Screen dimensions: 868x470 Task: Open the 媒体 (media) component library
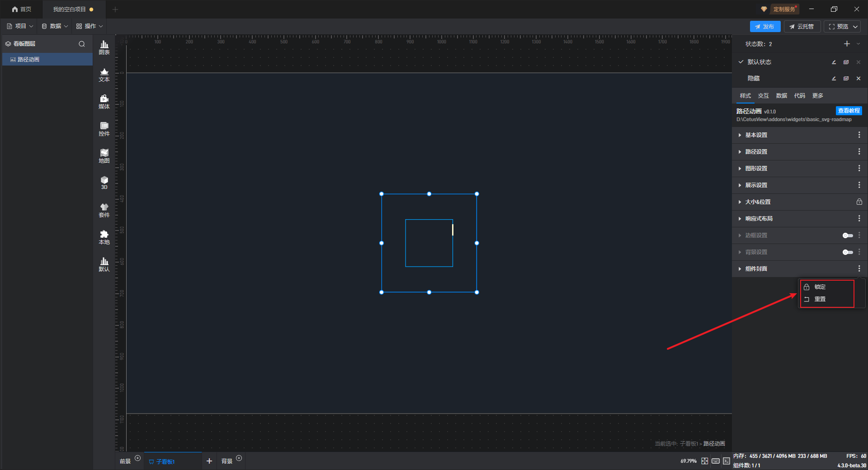[x=104, y=102]
